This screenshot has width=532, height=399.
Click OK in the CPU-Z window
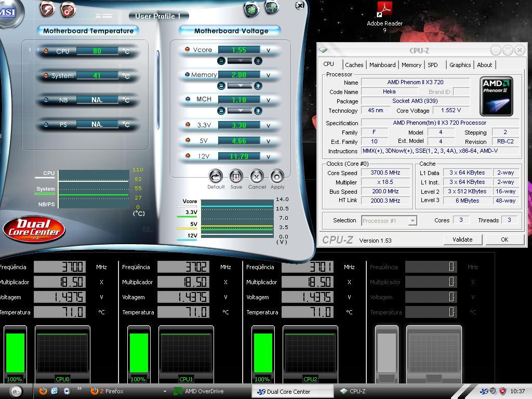(504, 240)
